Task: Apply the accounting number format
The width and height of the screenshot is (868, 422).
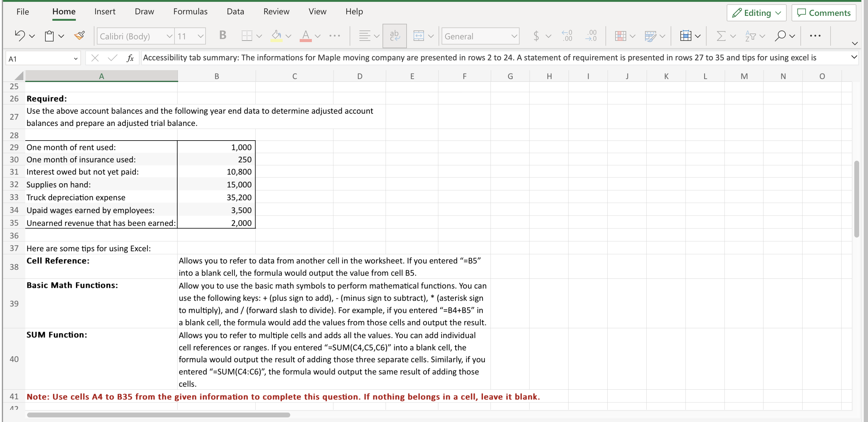Action: (x=536, y=36)
